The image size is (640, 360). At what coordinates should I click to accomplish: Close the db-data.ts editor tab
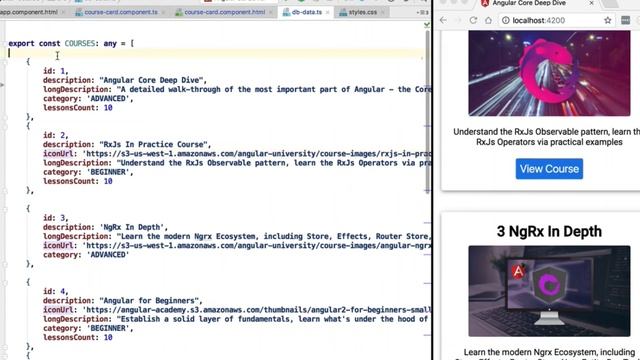pos(327,12)
